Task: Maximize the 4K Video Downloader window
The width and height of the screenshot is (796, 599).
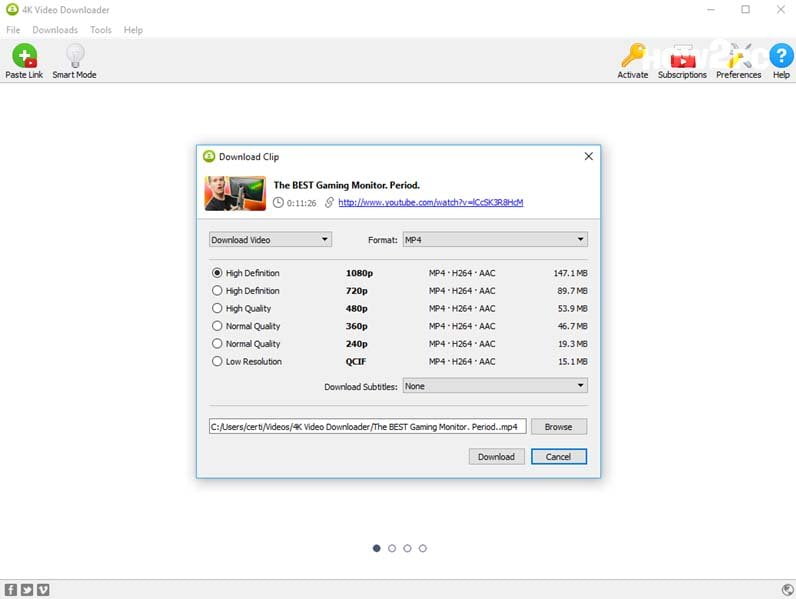Action: click(745, 9)
